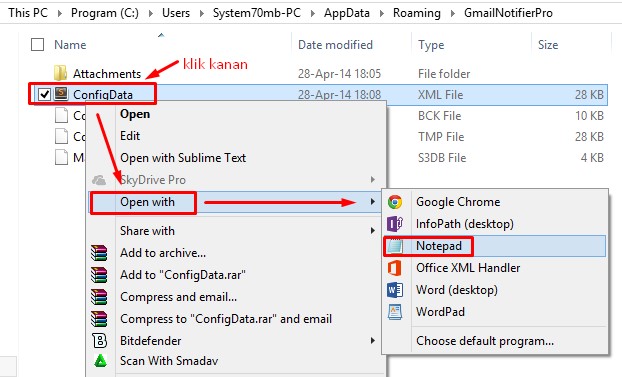Click WinRAR icon beside Add to archive
This screenshot has height=377, width=622.
(99, 253)
